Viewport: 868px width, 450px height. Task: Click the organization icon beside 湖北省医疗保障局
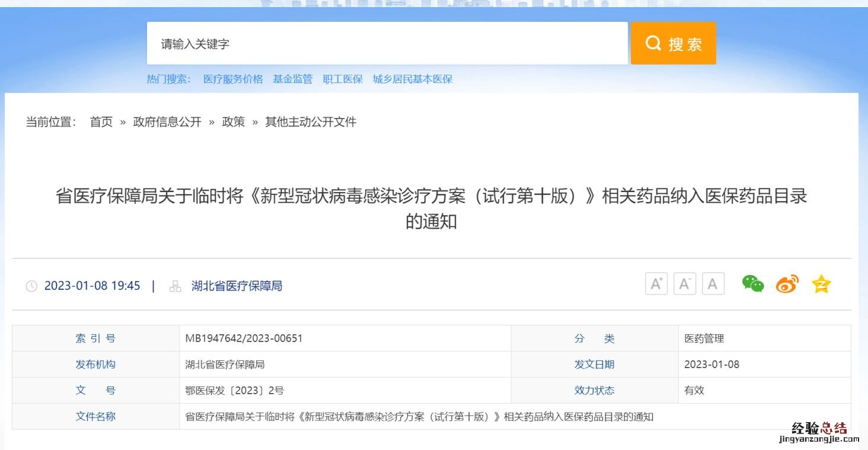(175, 286)
